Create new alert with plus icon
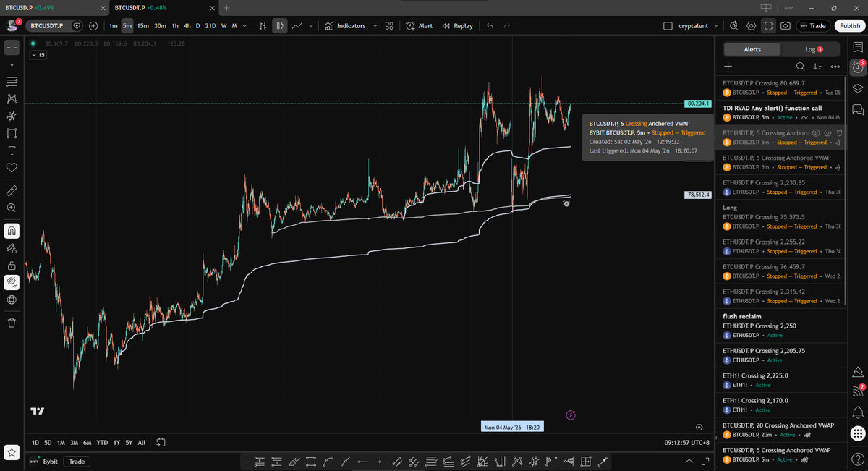The image size is (868, 471). point(728,66)
